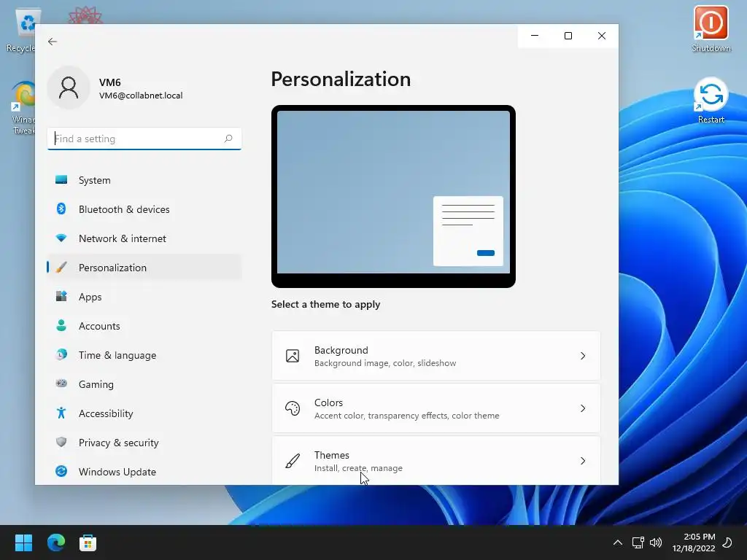This screenshot has width=747, height=560.
Task: Click the Apps icon in sidebar
Action: coord(61,296)
